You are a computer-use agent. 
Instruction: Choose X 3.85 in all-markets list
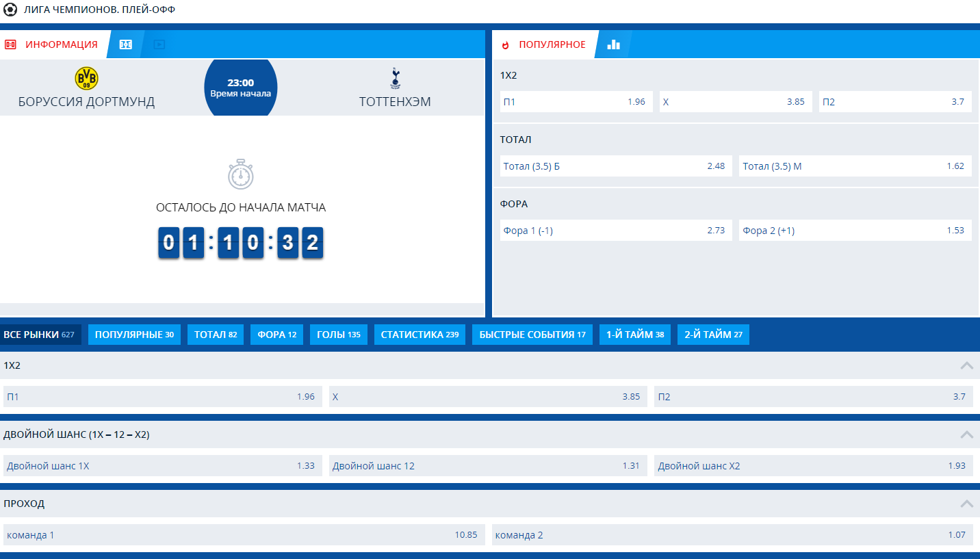[x=488, y=397]
